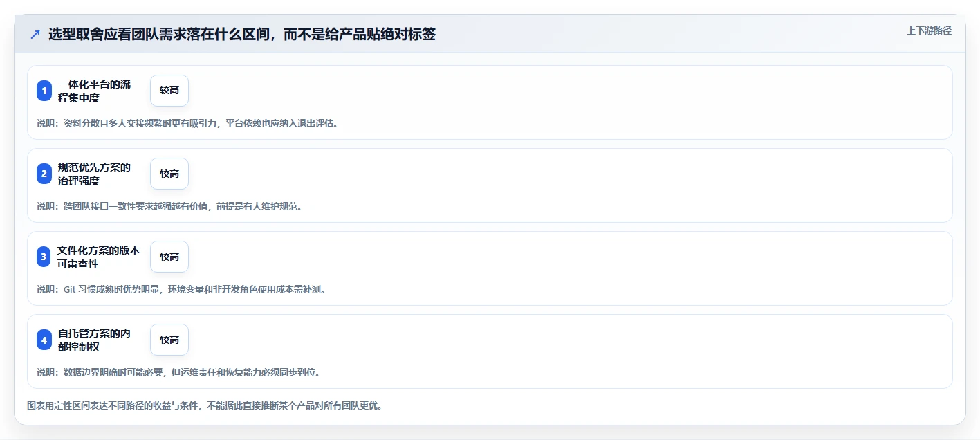Image resolution: width=980 pixels, height=440 pixels.
Task: Click '较高' tag for 规范优先方案的治理强度
Action: (169, 174)
